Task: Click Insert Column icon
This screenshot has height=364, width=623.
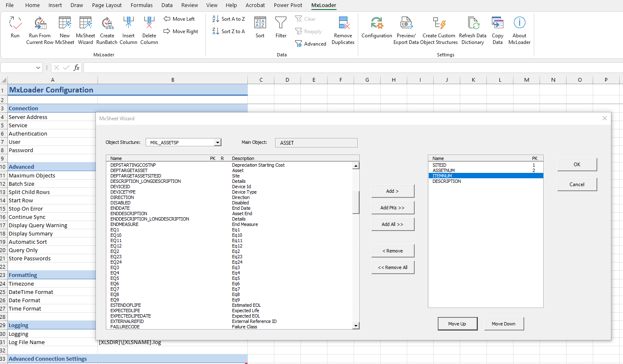Action: (128, 23)
